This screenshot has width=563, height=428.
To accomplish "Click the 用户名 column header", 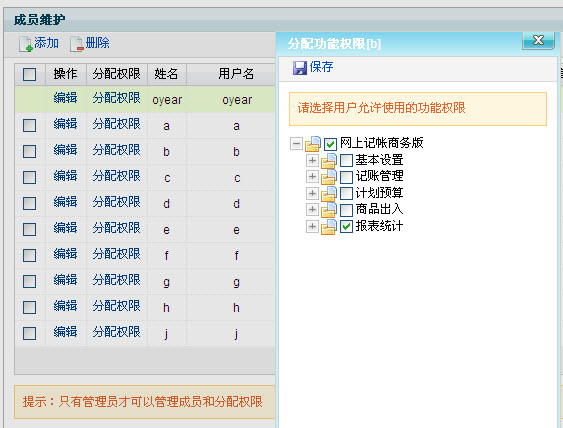I will coord(236,74).
